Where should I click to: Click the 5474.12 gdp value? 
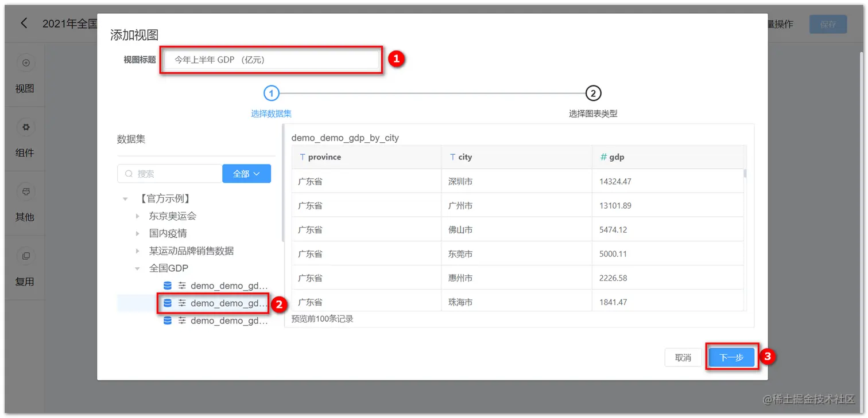coord(613,229)
